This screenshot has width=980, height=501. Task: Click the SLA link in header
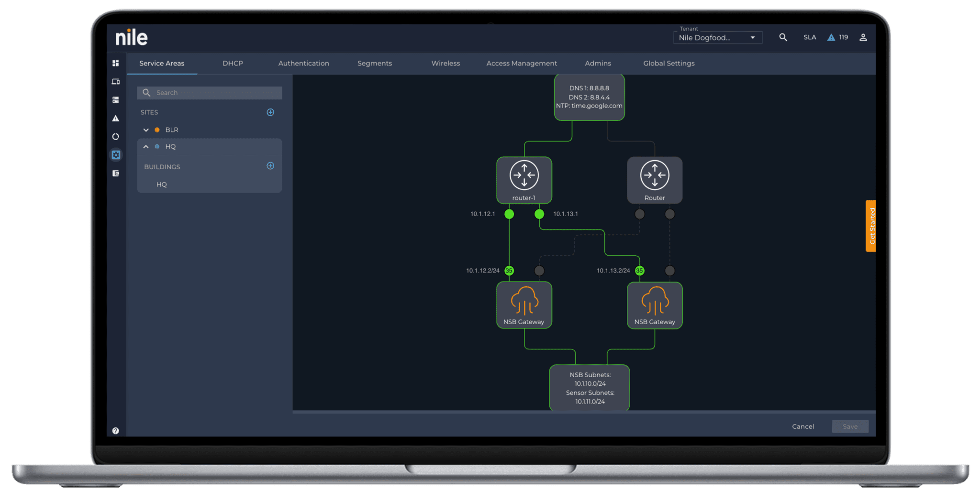(810, 37)
